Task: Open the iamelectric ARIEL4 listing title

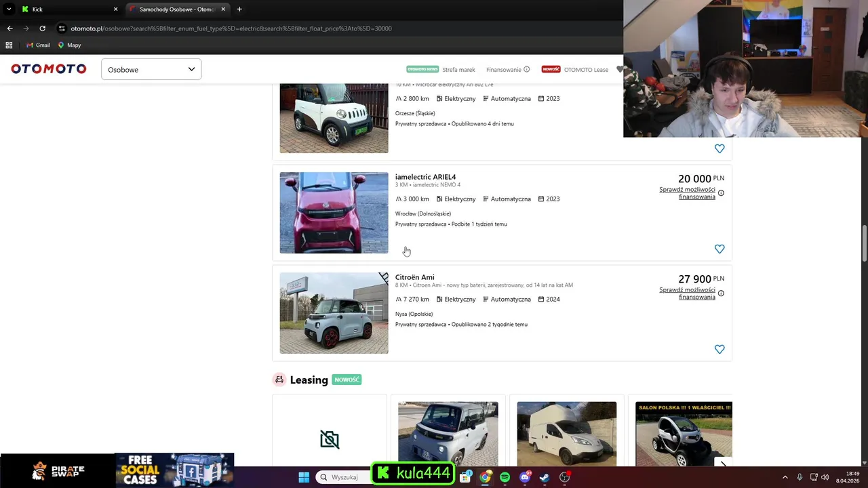Action: [426, 177]
